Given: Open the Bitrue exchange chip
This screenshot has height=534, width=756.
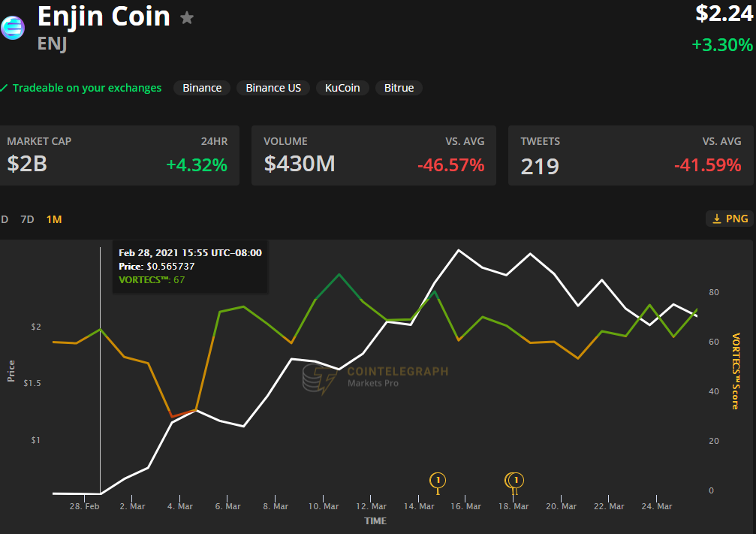Looking at the screenshot, I should (399, 88).
